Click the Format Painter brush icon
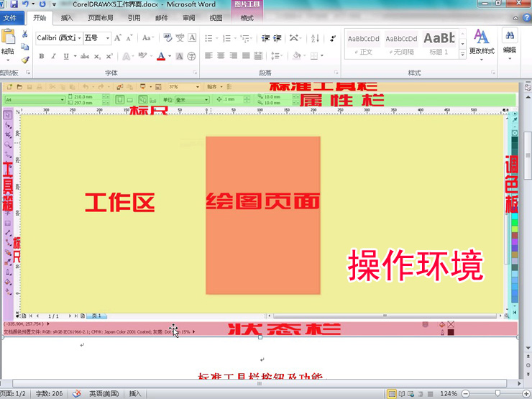This screenshot has height=399, width=532. pyautogui.click(x=25, y=60)
